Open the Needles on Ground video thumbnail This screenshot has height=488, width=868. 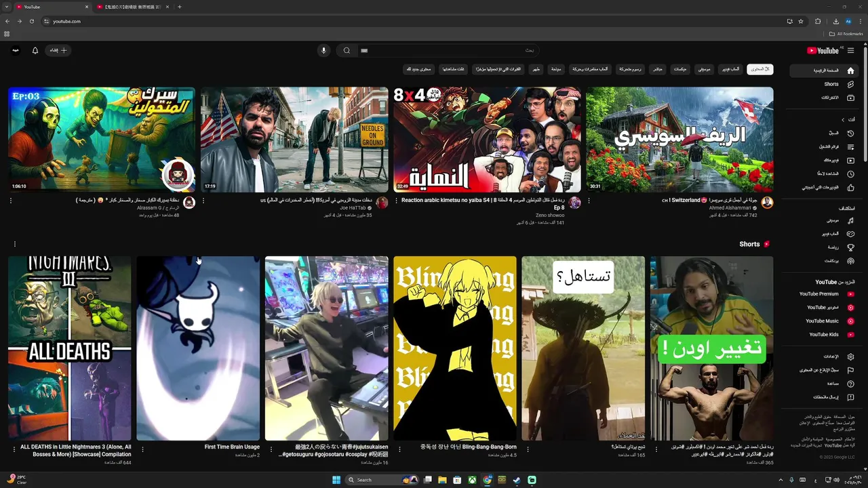coord(294,140)
